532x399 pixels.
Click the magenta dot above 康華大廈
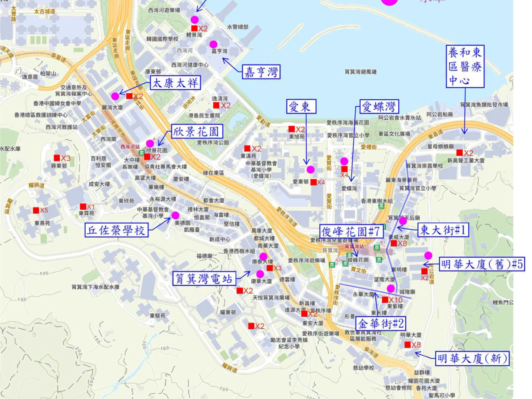[x=260, y=274]
